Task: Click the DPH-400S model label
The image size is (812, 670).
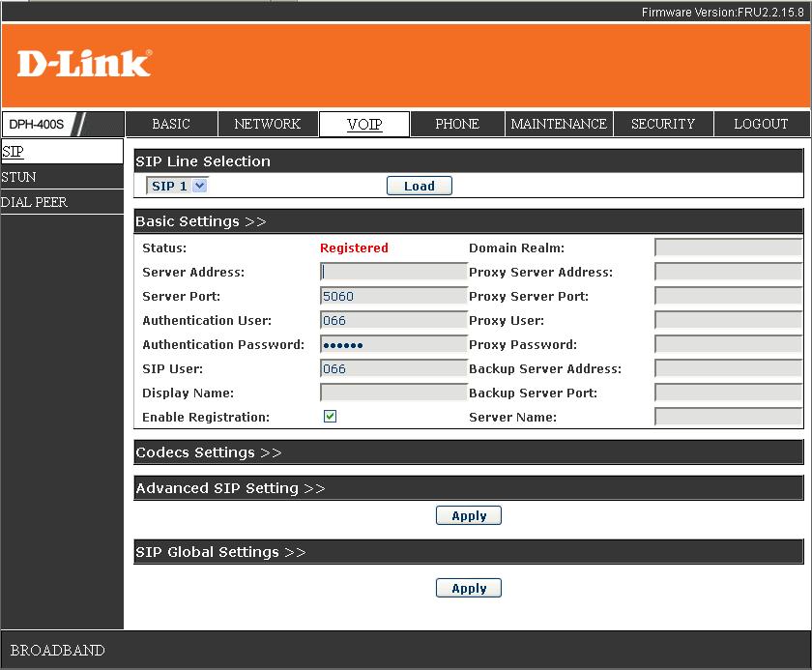Action: (37, 125)
